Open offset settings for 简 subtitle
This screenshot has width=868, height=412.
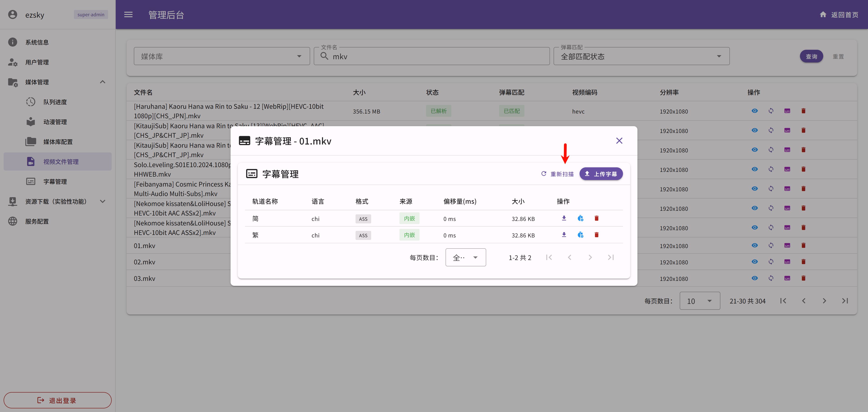tap(580, 218)
